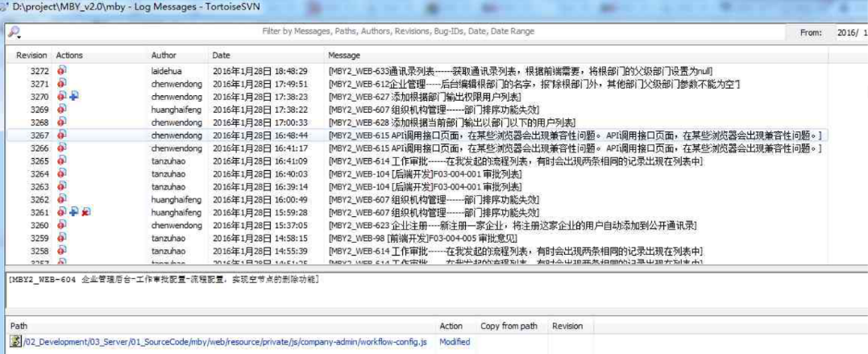Sort by the Message column header
Screen dimensions: 868x354
pyautogui.click(x=344, y=56)
